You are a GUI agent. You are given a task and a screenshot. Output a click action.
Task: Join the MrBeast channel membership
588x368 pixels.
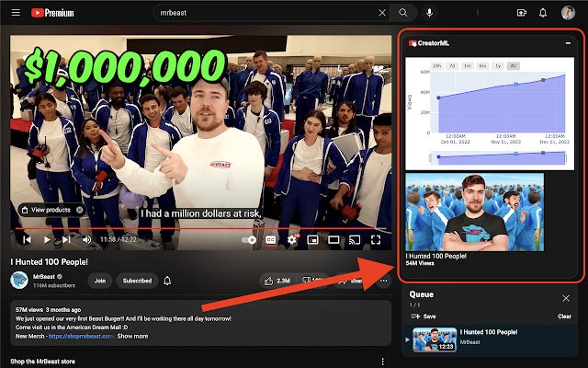click(100, 281)
